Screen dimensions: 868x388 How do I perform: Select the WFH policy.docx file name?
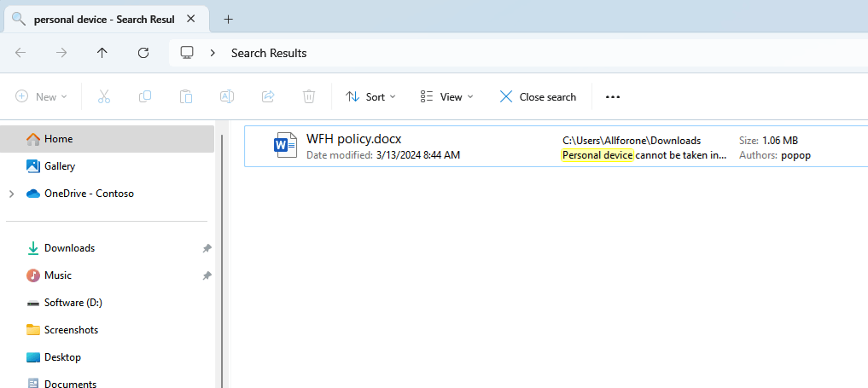coord(353,138)
